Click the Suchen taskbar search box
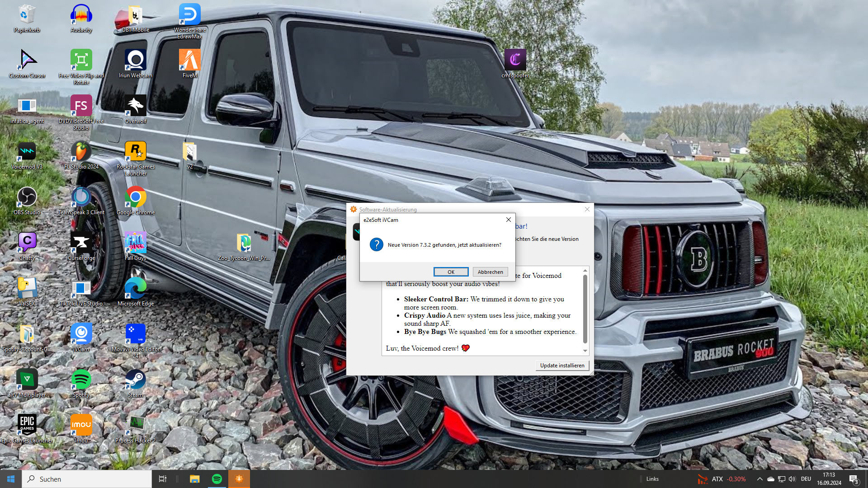 pos(87,479)
